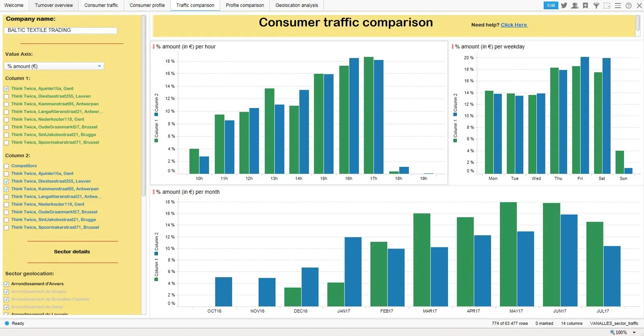Click the Twitter share icon
The height and width of the screenshot is (336, 644).
[x=564, y=6]
